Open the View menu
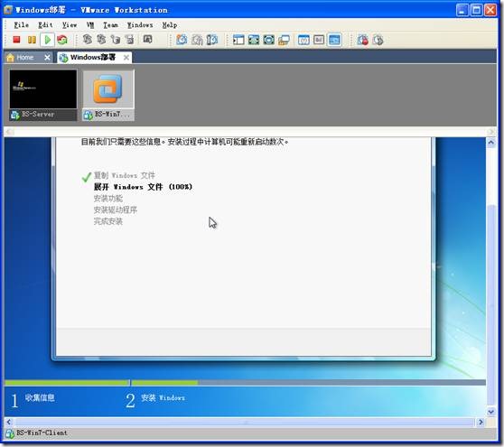 pos(70,24)
